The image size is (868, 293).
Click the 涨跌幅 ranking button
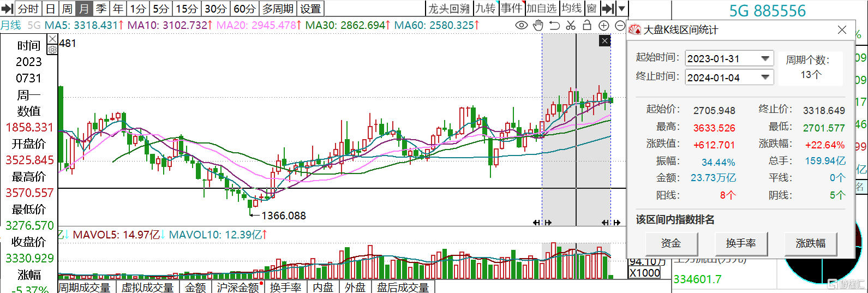pyautogui.click(x=811, y=243)
